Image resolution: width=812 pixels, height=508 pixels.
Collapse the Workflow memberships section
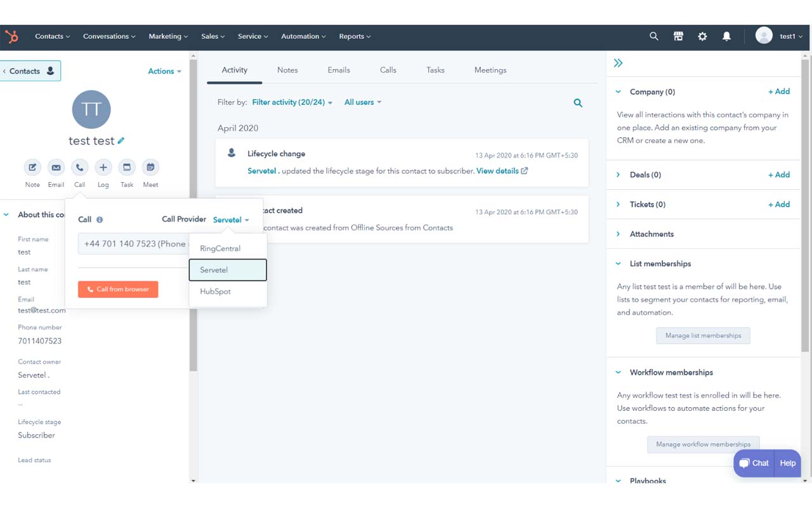[x=618, y=373]
